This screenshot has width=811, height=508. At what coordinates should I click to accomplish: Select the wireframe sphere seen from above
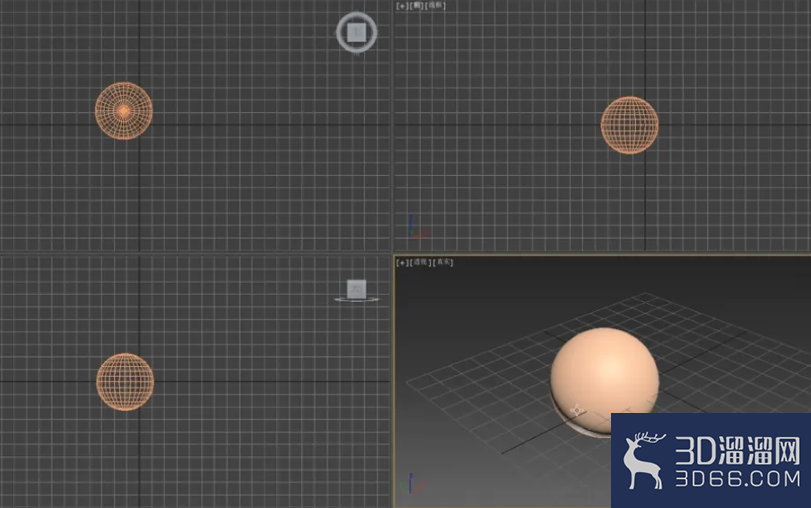click(124, 111)
